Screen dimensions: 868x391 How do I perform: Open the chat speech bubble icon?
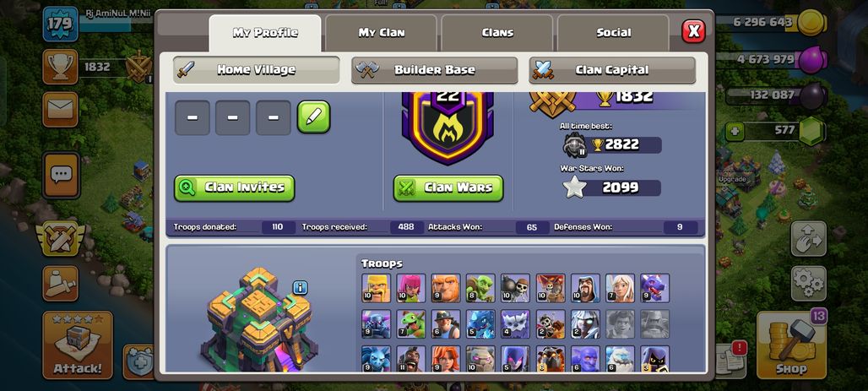(61, 175)
